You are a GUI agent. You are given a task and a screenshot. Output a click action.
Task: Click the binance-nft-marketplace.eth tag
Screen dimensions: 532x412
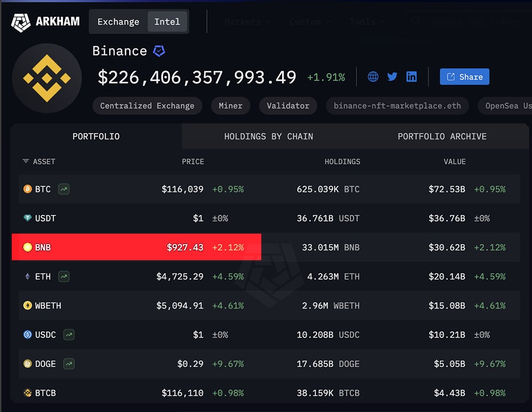pyautogui.click(x=397, y=106)
